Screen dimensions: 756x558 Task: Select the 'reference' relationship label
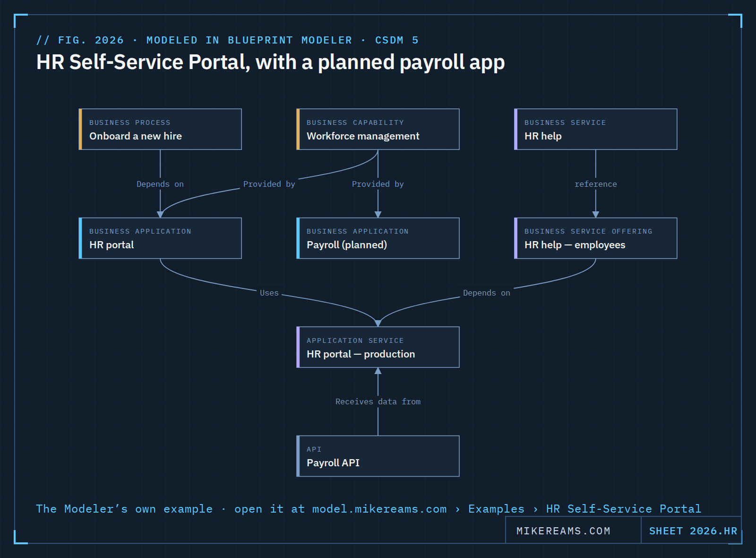click(x=596, y=184)
